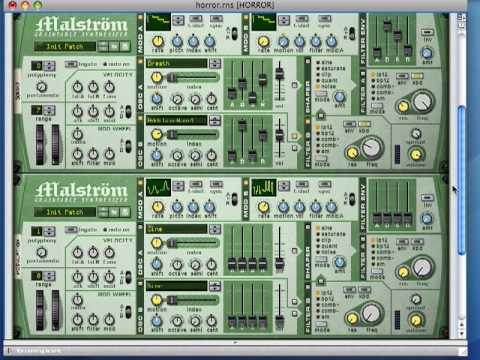The height and width of the screenshot is (360, 480).
Task: Click Mod A curve display on lower Malström
Action: click(x=158, y=187)
